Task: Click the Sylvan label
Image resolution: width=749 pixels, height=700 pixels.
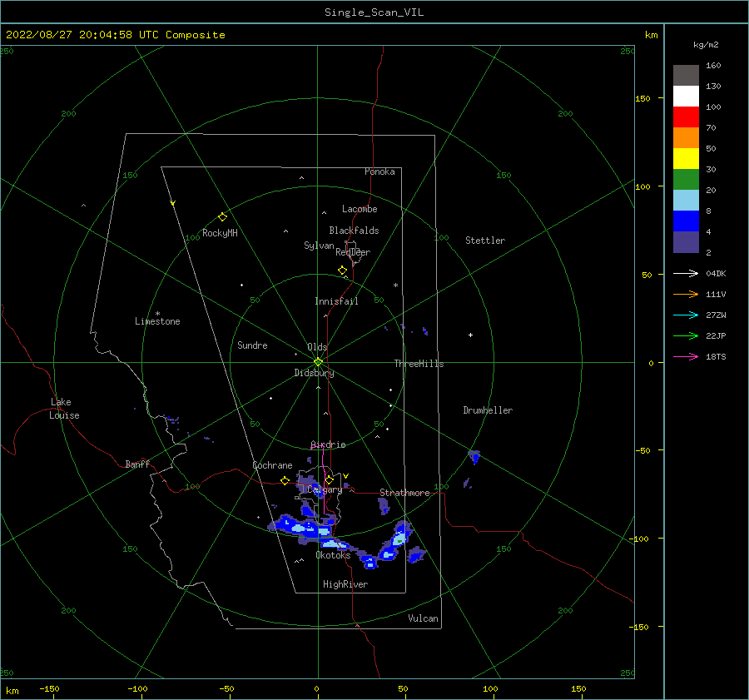Action: coord(319,246)
